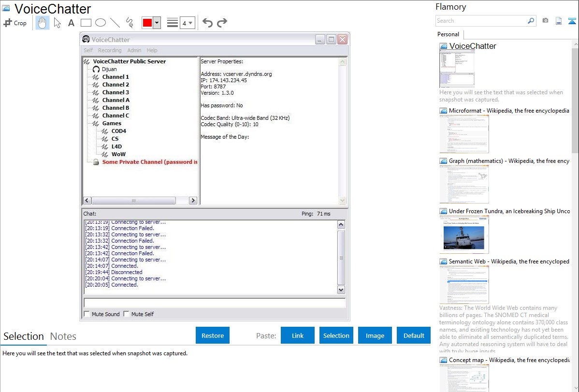The height and width of the screenshot is (392, 579).
Task: Open the Self menu in VoiceChatter
Action: tap(88, 50)
